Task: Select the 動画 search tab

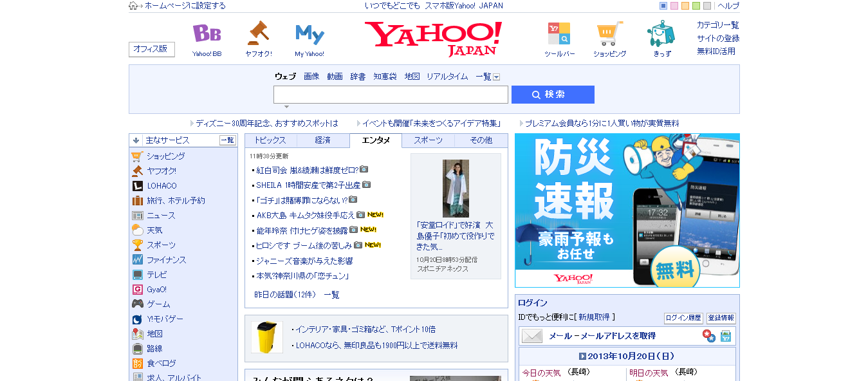Action: [335, 77]
